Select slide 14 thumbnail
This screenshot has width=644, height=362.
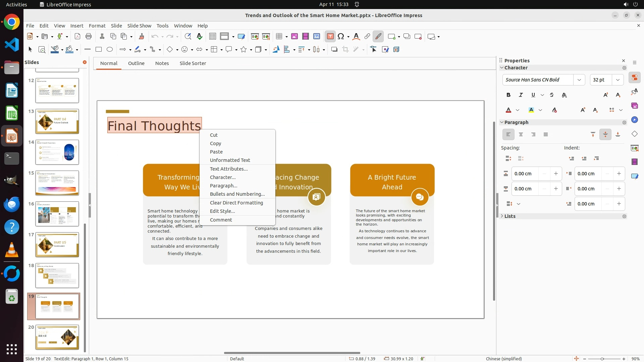(57, 152)
